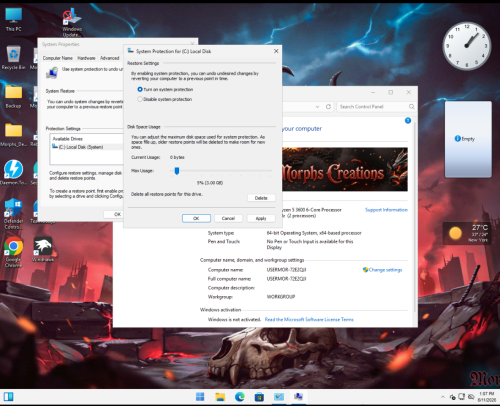Select Disable system protection
This screenshot has width=500, height=406.
[x=165, y=99]
